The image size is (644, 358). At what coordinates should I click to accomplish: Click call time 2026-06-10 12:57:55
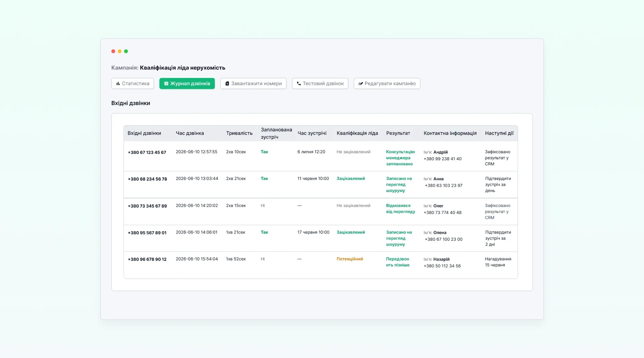[x=197, y=152]
